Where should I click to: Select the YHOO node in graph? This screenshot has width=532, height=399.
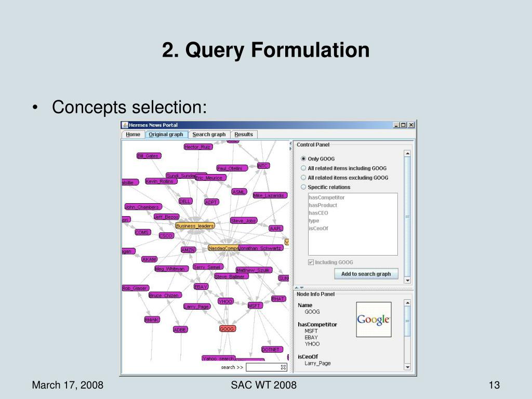click(x=225, y=301)
